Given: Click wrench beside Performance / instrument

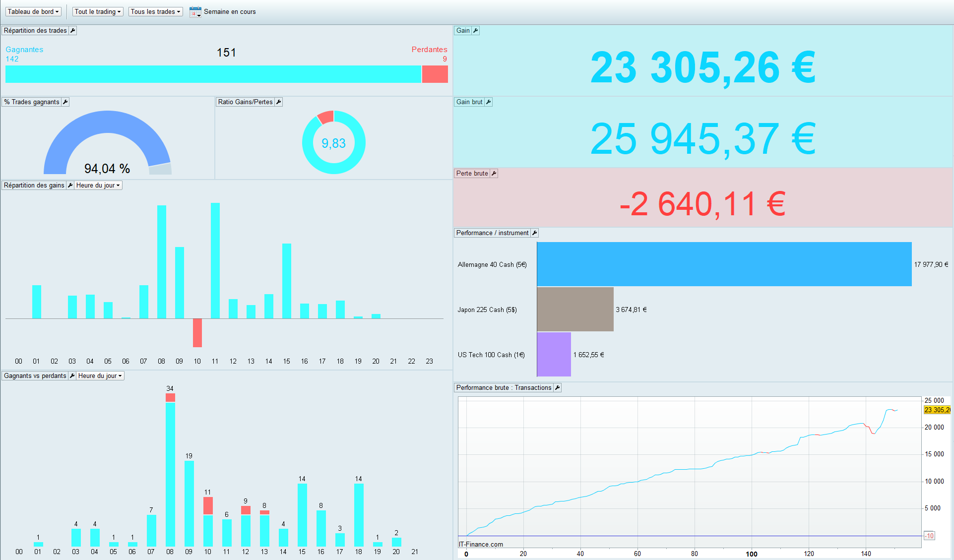Looking at the screenshot, I should [x=535, y=233].
